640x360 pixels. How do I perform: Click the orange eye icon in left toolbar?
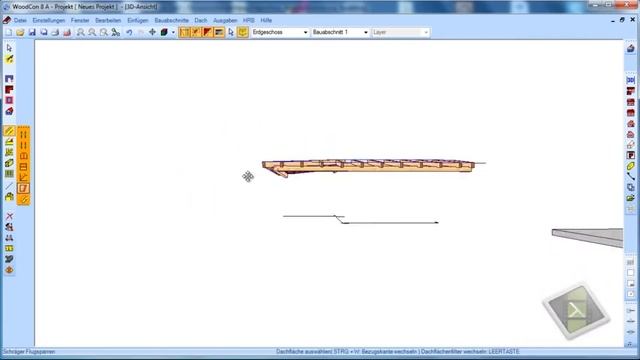[x=9, y=270]
